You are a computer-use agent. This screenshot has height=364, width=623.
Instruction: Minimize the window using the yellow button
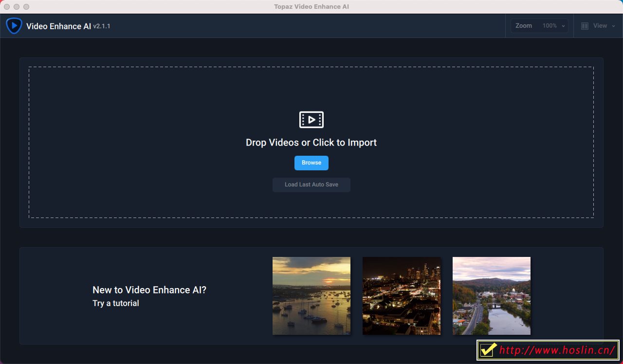(x=17, y=7)
